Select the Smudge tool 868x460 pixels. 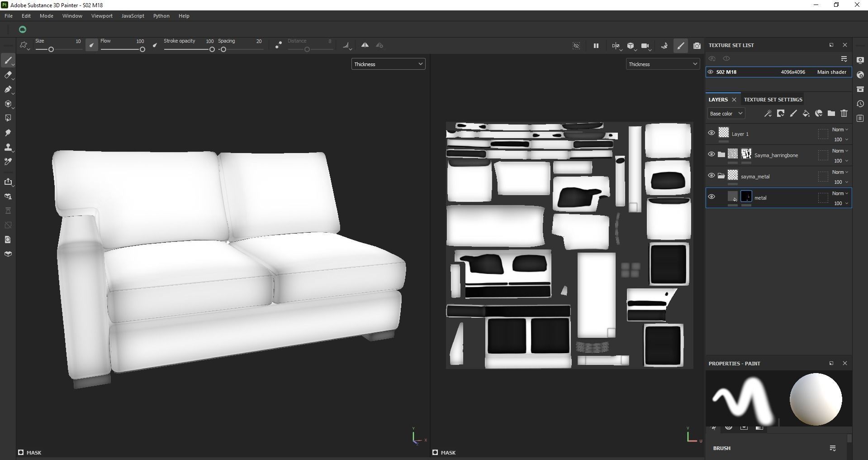[x=8, y=133]
